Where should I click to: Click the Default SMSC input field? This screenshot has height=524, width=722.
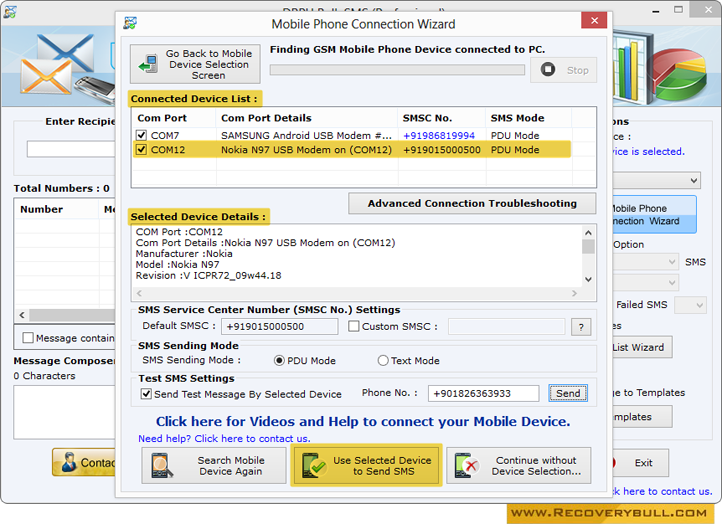pos(279,326)
